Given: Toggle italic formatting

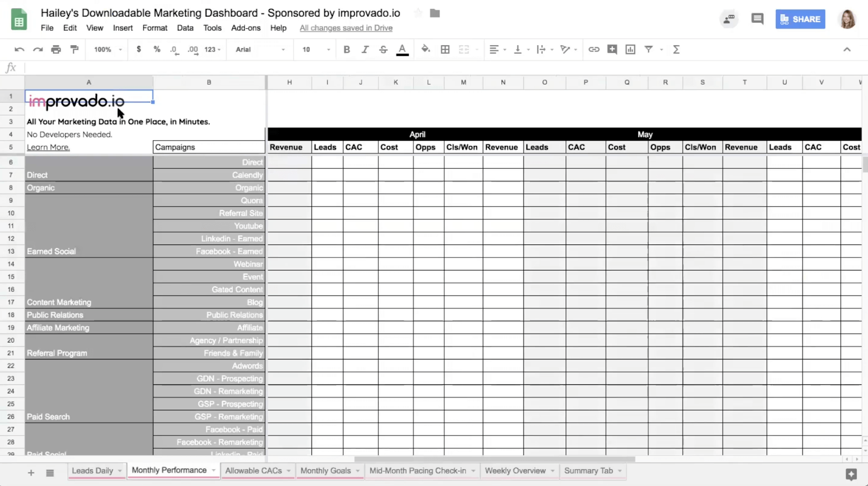Looking at the screenshot, I should coord(365,49).
